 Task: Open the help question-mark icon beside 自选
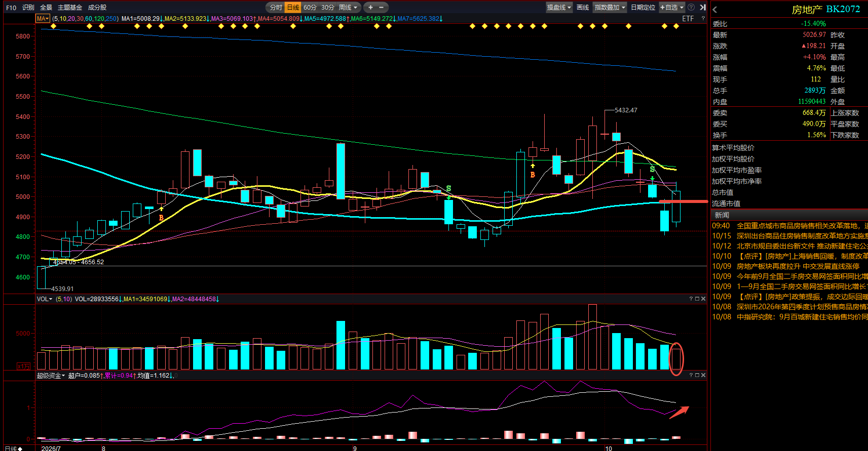point(691,7)
